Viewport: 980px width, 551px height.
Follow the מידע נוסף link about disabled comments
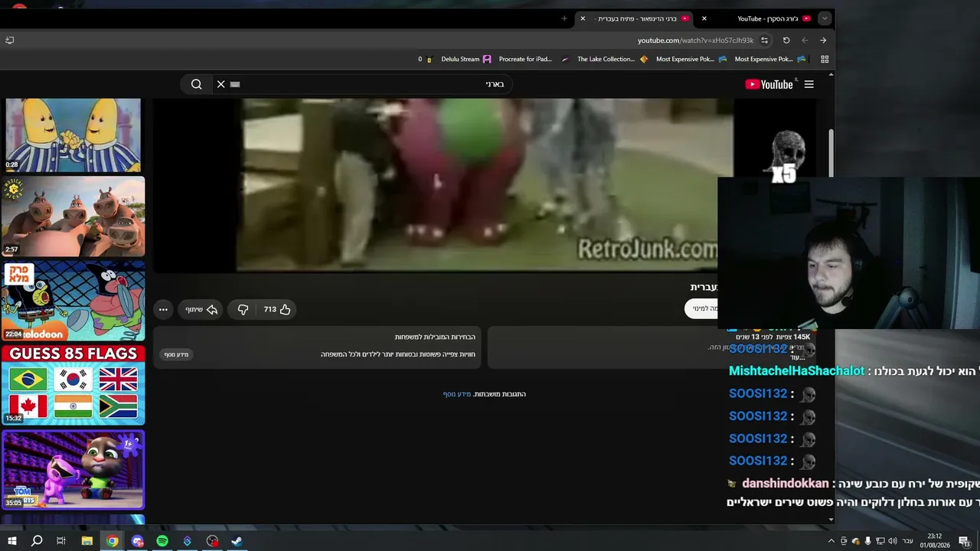pyautogui.click(x=457, y=394)
